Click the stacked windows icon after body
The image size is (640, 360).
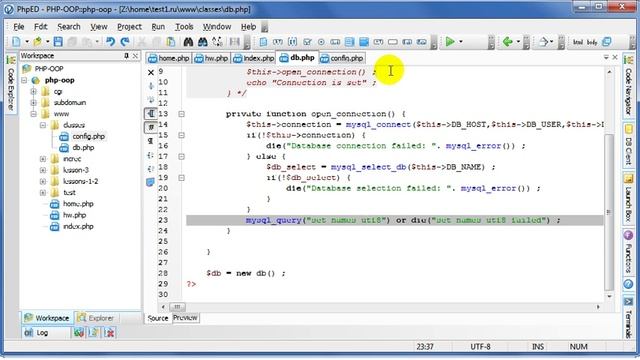tap(607, 42)
